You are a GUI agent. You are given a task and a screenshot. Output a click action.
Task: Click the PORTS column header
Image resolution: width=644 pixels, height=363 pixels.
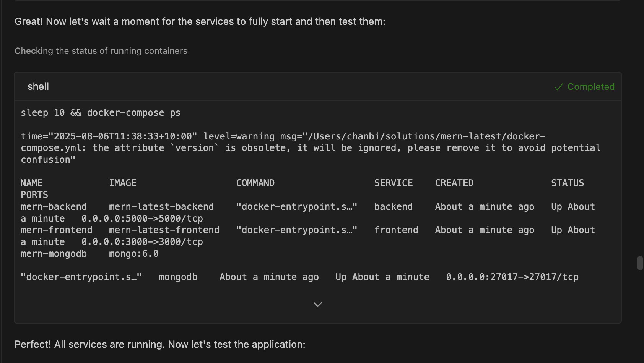[x=34, y=195]
